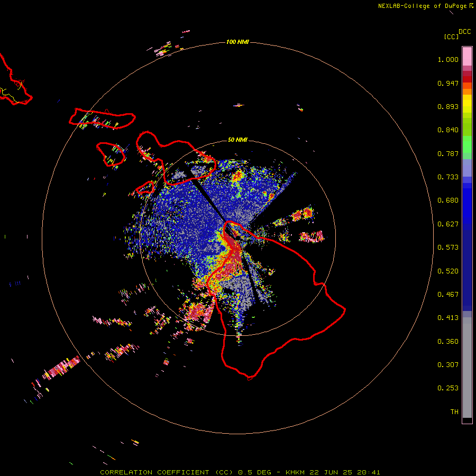476x476 pixels.
Task: Click the 0.307 scale value
Action: (448, 365)
